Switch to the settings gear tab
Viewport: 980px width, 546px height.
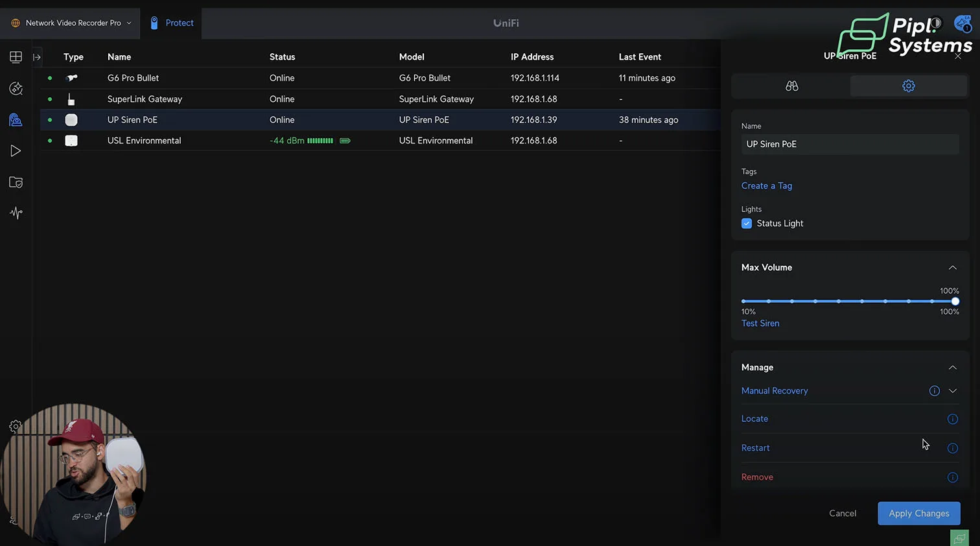coord(909,86)
